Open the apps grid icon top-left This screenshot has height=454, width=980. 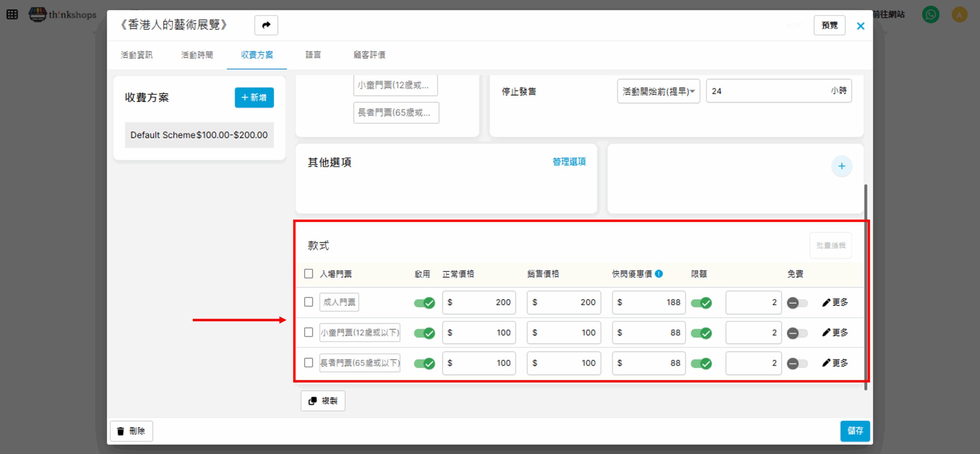pos(12,15)
